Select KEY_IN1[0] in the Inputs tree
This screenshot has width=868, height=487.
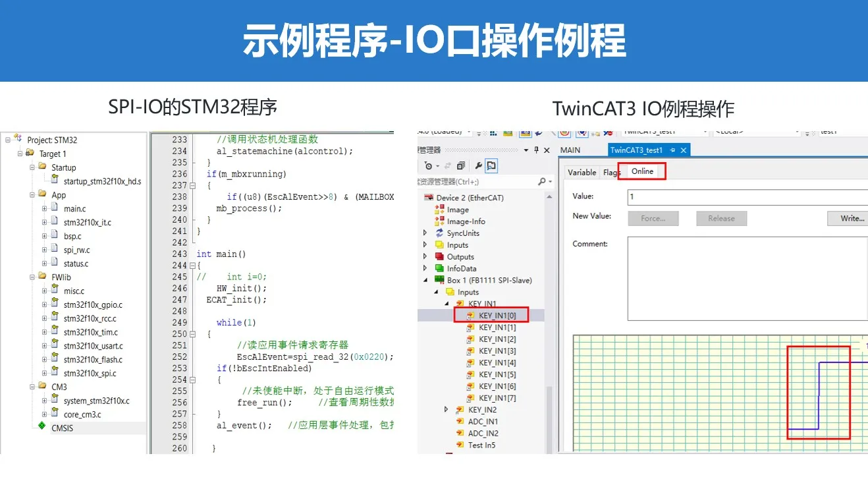[x=497, y=316]
